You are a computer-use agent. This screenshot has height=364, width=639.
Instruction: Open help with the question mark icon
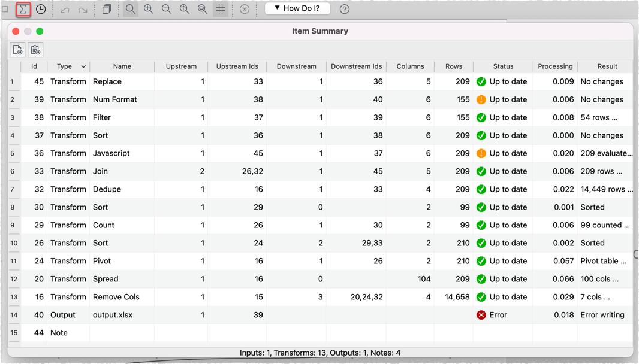[343, 9]
